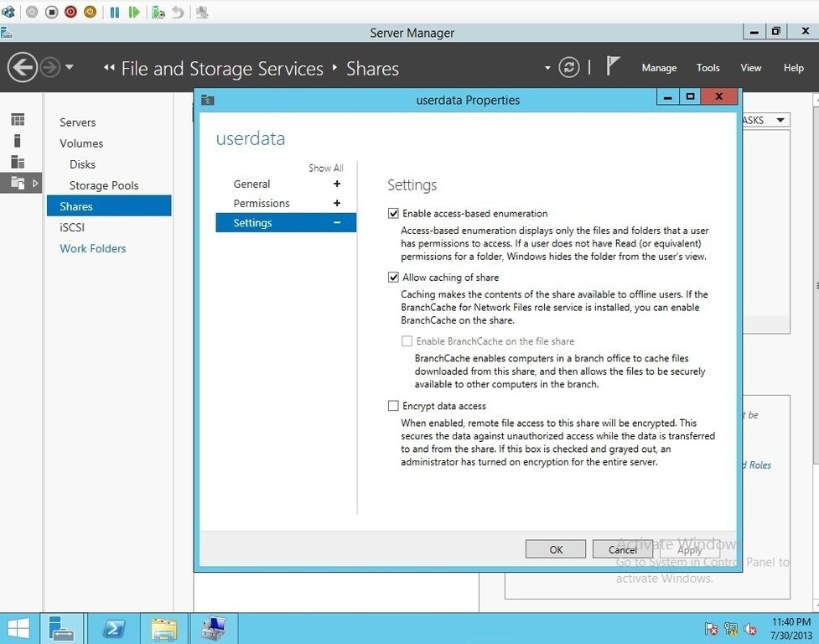This screenshot has width=819, height=644.
Task: Open File Explorer from the taskbar
Action: coord(164,628)
